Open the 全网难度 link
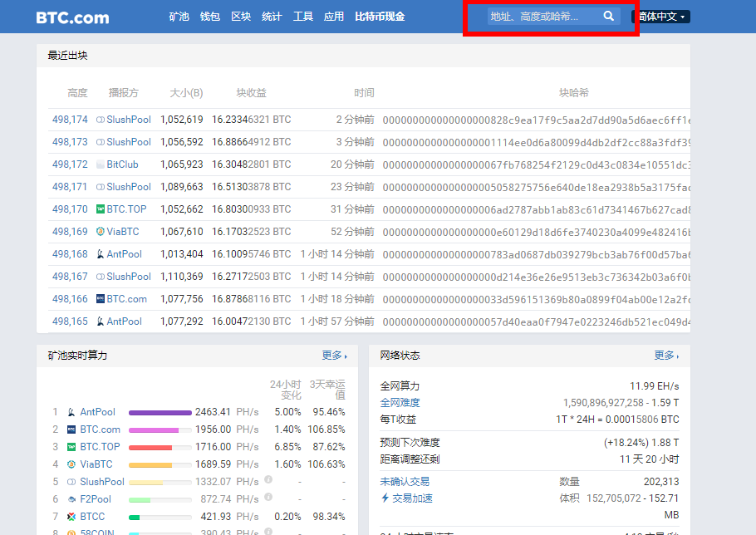 400,403
